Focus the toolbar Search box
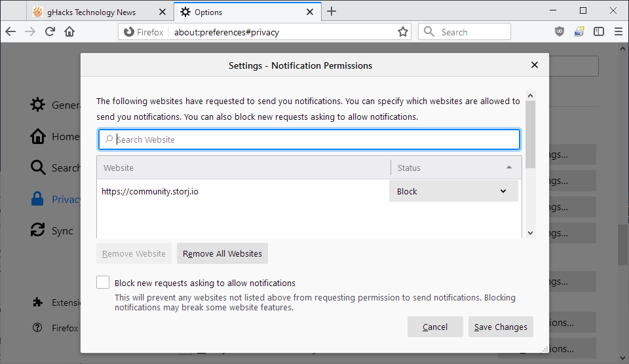 tap(465, 31)
